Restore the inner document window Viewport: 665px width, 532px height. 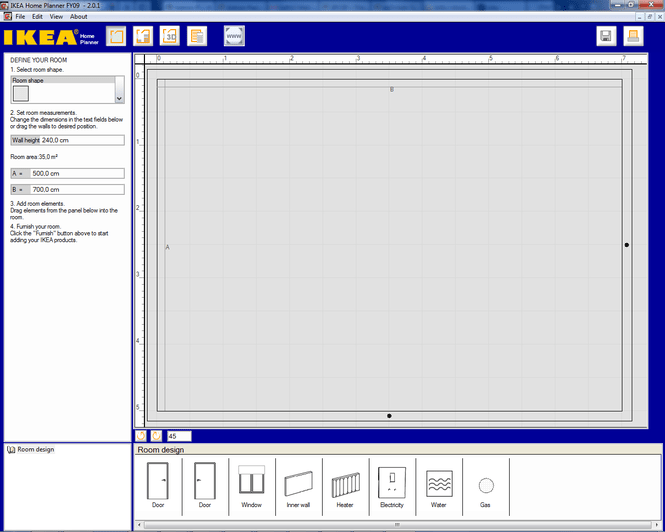click(650, 17)
